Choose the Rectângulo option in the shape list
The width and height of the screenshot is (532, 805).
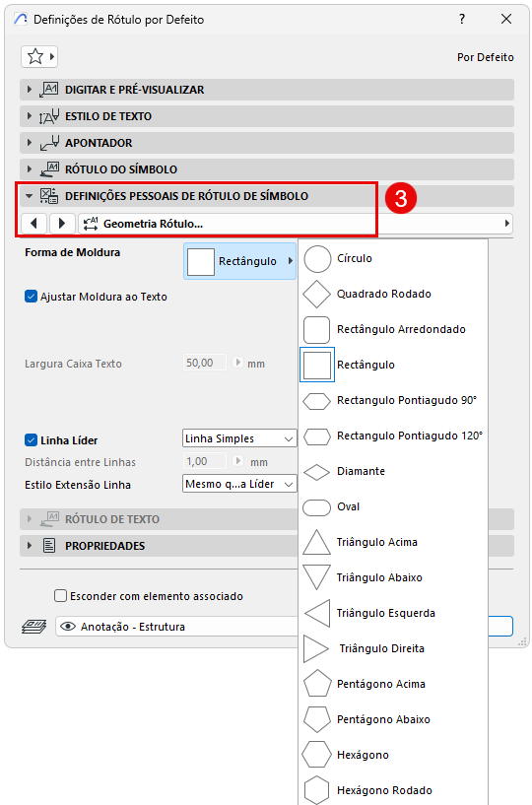pos(393,365)
